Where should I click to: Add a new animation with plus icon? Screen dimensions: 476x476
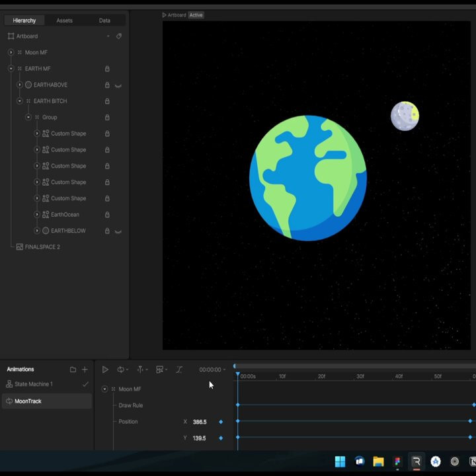click(x=85, y=370)
